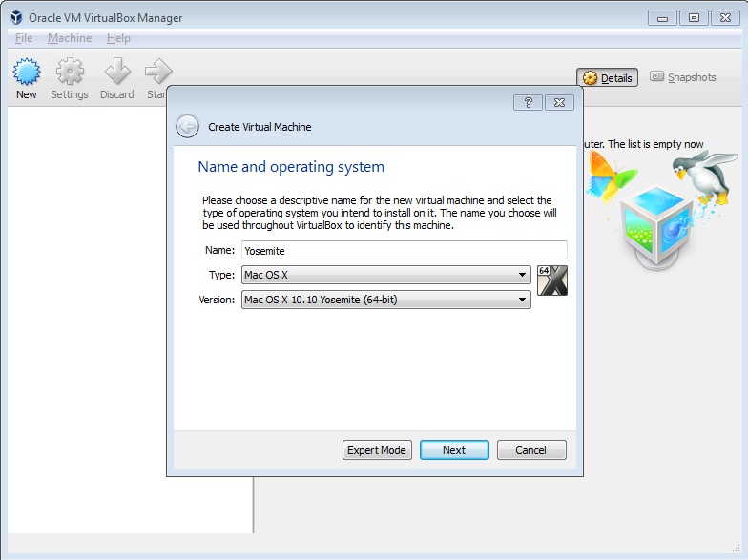Viewport: 748px width, 560px height.
Task: Click the back arrow in Create Virtual Machine
Action: [187, 127]
